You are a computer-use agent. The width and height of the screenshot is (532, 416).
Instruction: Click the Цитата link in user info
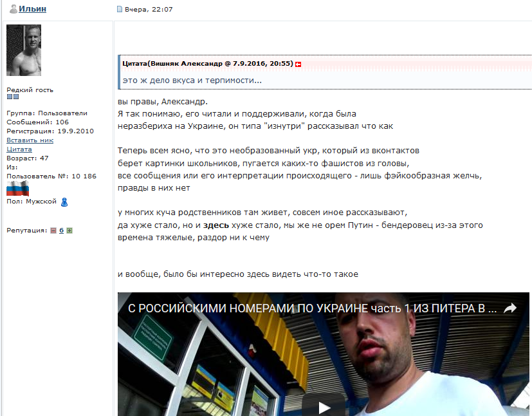19,149
